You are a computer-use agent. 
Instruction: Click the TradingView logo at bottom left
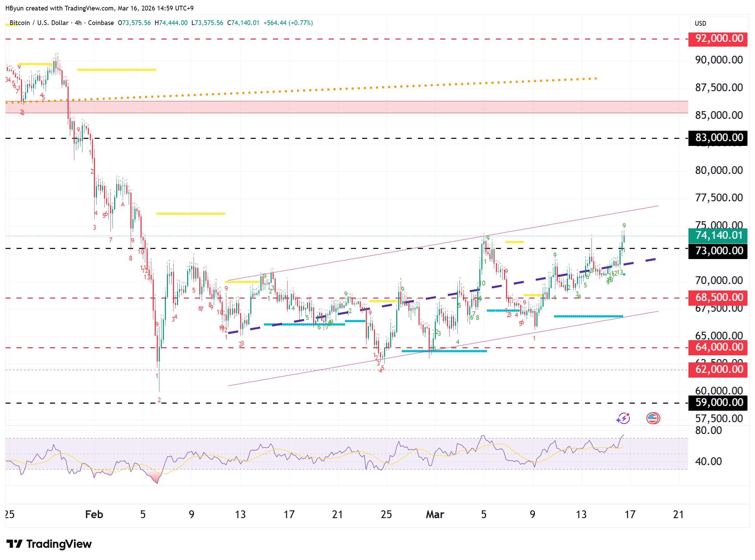pos(49,544)
